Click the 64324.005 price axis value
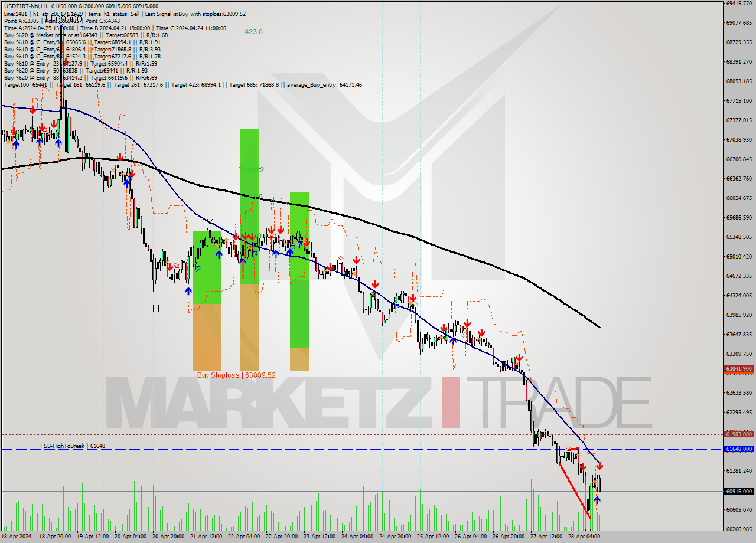The image size is (756, 543). [x=739, y=295]
